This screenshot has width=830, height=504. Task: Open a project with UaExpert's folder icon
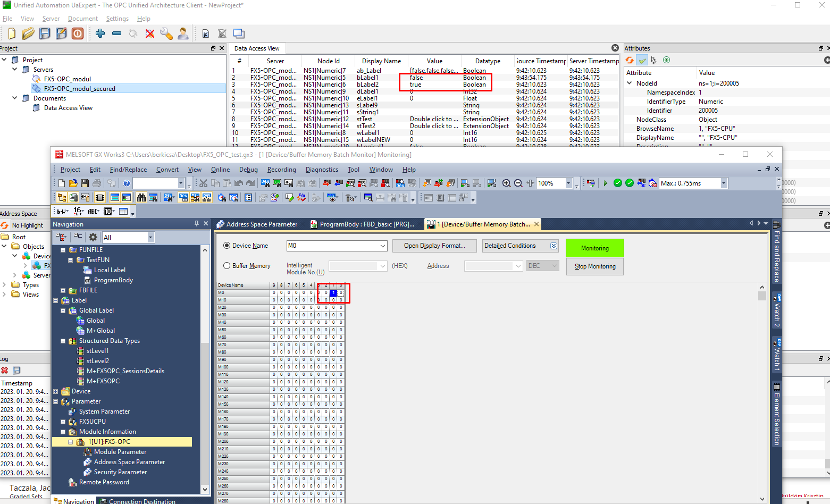coord(28,33)
